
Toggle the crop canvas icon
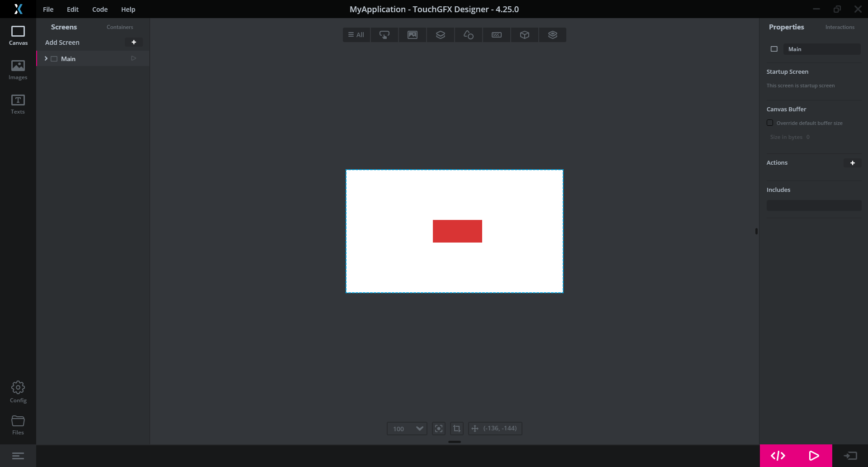click(456, 428)
